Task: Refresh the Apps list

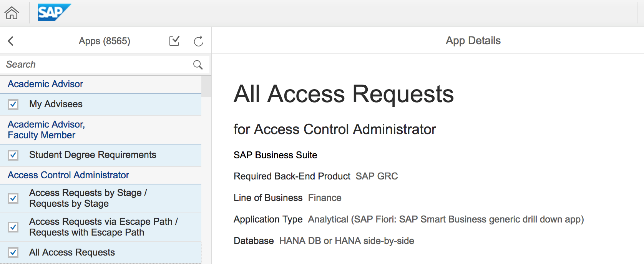Action: click(198, 41)
